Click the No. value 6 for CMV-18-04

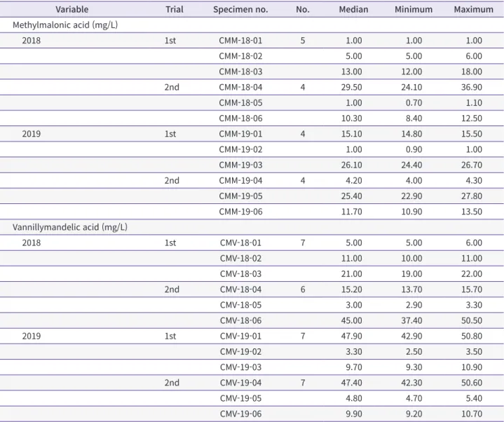(x=302, y=290)
